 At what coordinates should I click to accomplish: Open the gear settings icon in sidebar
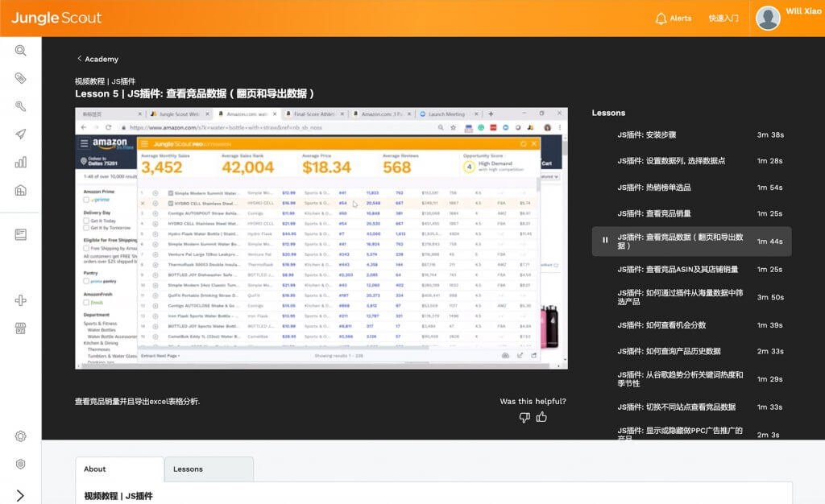point(20,436)
